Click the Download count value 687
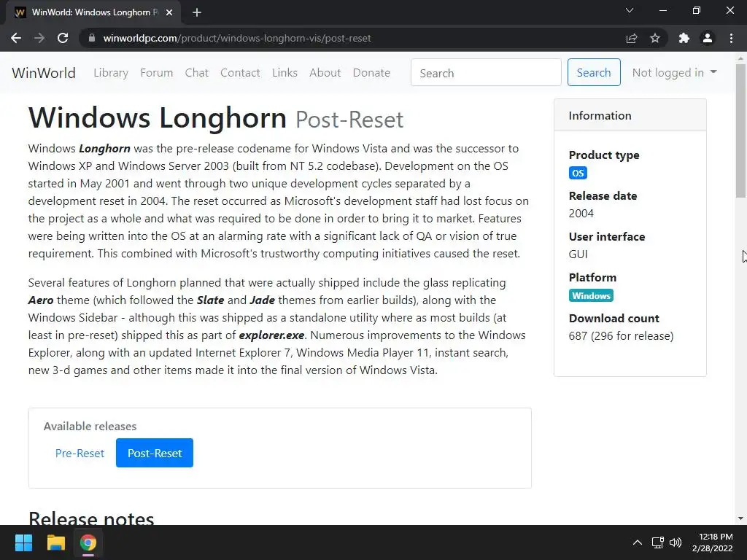Viewport: 747px width, 560px height. pos(622,335)
